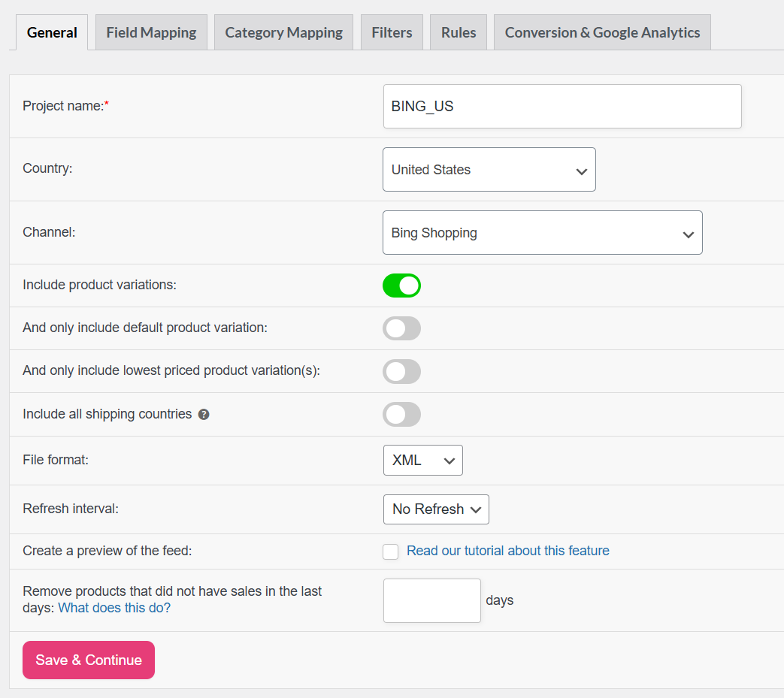Open the Refresh interval dropdown
Screen dimensions: 784x698
click(436, 509)
